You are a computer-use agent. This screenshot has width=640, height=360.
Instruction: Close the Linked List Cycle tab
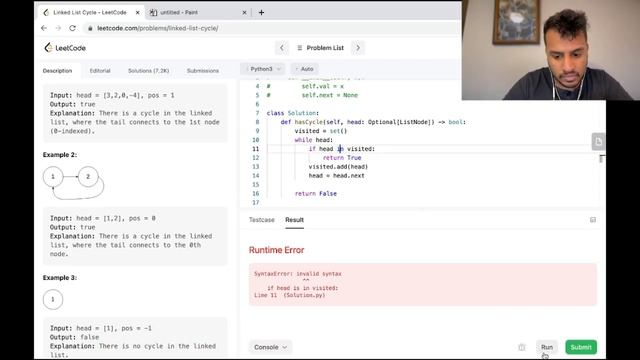coord(138,13)
